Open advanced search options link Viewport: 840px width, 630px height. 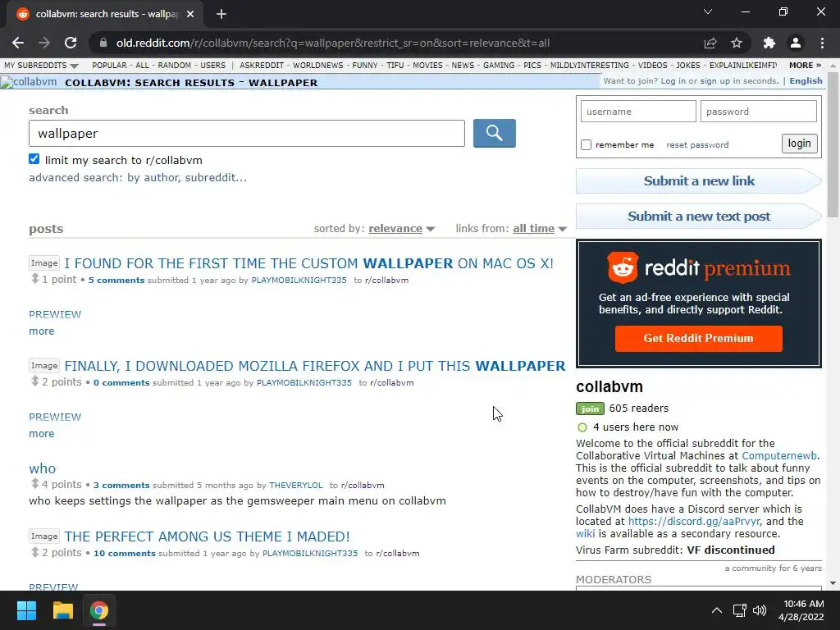point(138,177)
